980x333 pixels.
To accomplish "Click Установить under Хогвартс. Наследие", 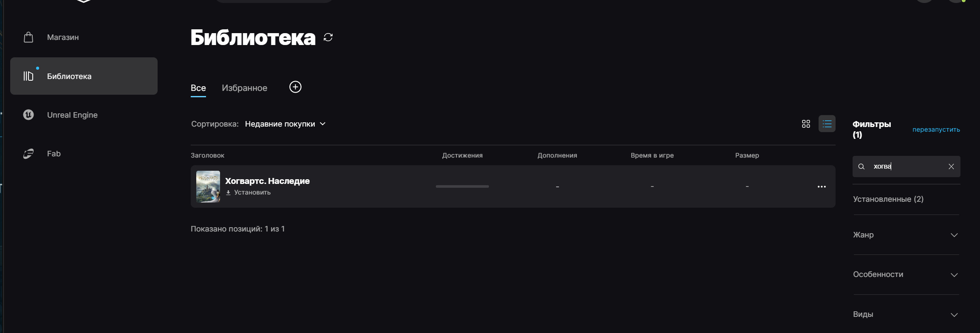I will [252, 192].
